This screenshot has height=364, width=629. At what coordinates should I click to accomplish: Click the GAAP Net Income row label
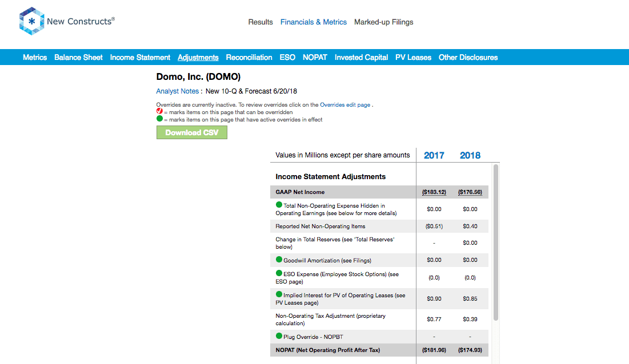click(300, 192)
